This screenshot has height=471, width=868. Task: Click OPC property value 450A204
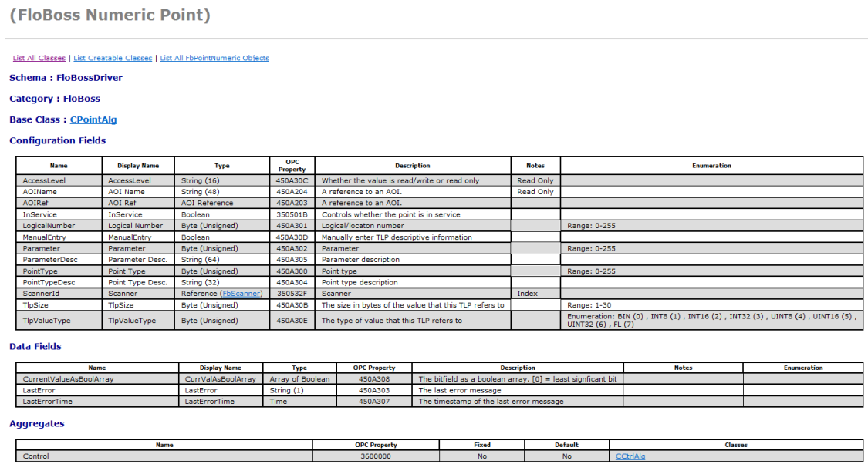[x=292, y=192]
